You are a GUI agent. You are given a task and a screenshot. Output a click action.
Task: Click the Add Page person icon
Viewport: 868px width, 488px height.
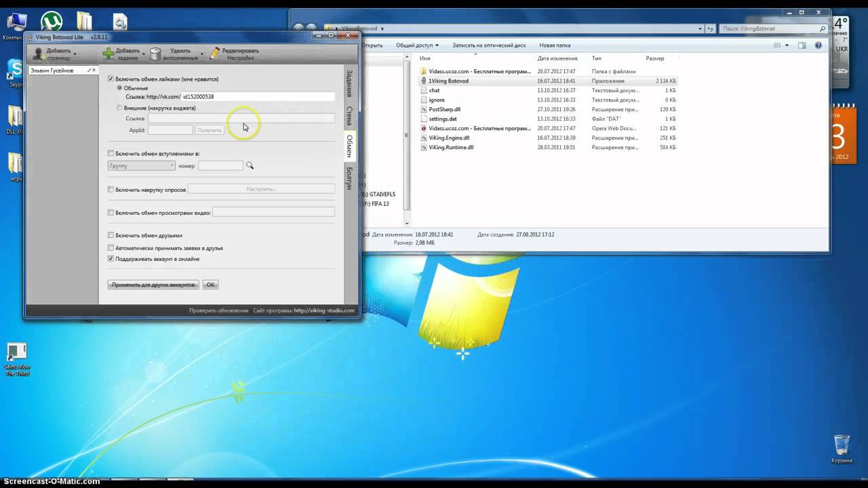[x=39, y=54]
